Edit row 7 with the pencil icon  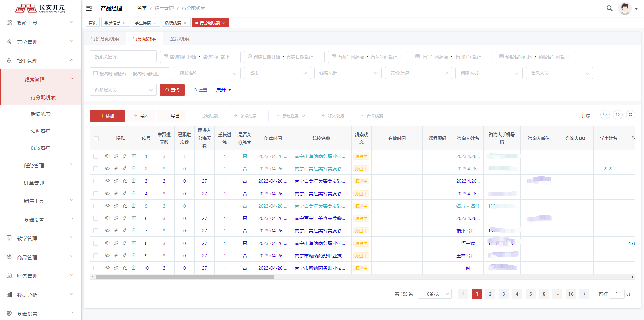click(x=125, y=230)
